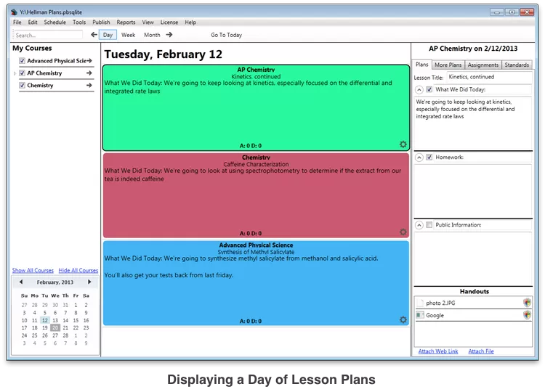Select the red Chemistry lesson card

tap(257, 195)
